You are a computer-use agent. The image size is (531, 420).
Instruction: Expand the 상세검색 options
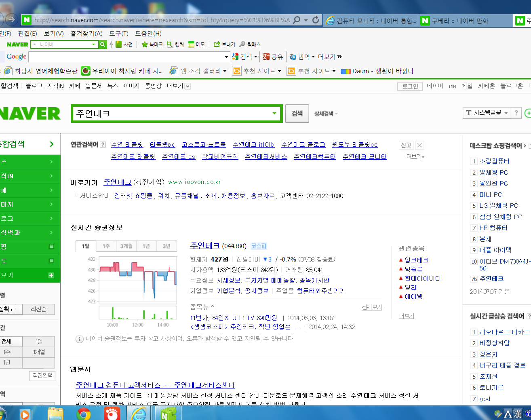coord(326,114)
